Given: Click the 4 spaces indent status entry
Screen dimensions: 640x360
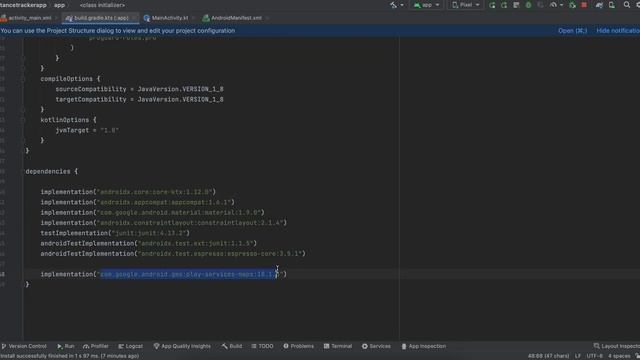Looking at the screenshot, I should coord(619,356).
